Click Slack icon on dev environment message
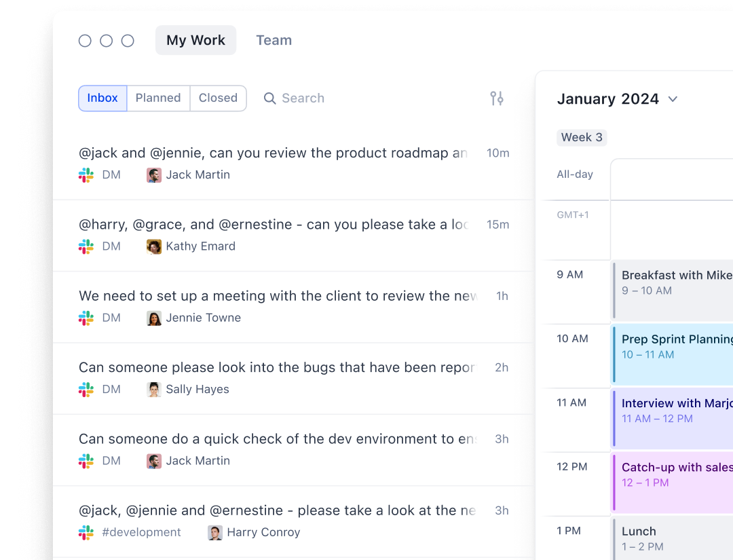Screen dimensions: 733x560 (x=86, y=461)
